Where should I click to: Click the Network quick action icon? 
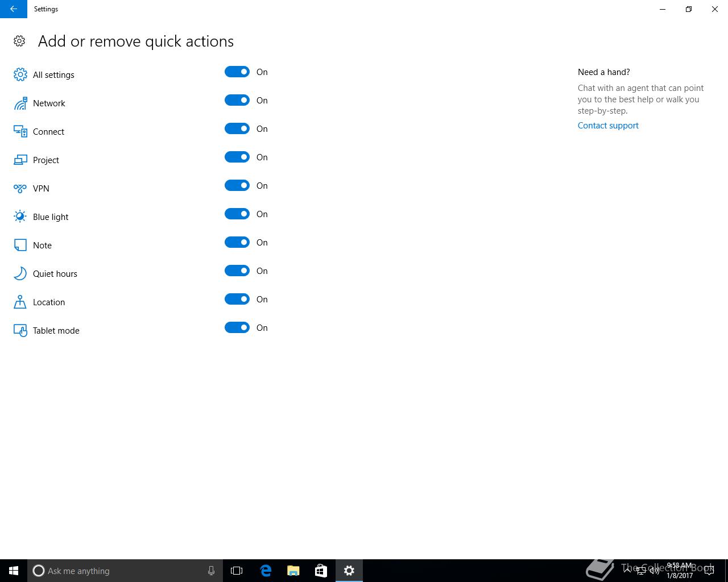pos(20,103)
